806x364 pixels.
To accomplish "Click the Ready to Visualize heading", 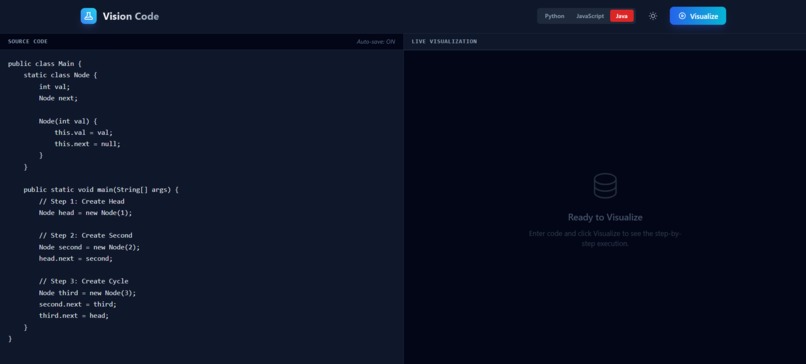I will (605, 217).
